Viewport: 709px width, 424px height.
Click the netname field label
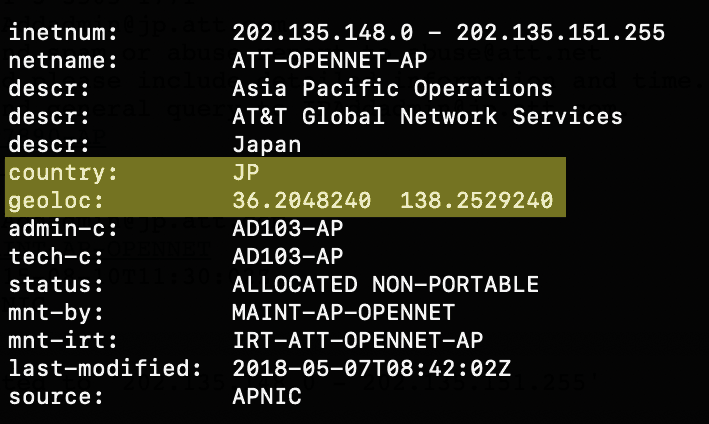[63, 61]
